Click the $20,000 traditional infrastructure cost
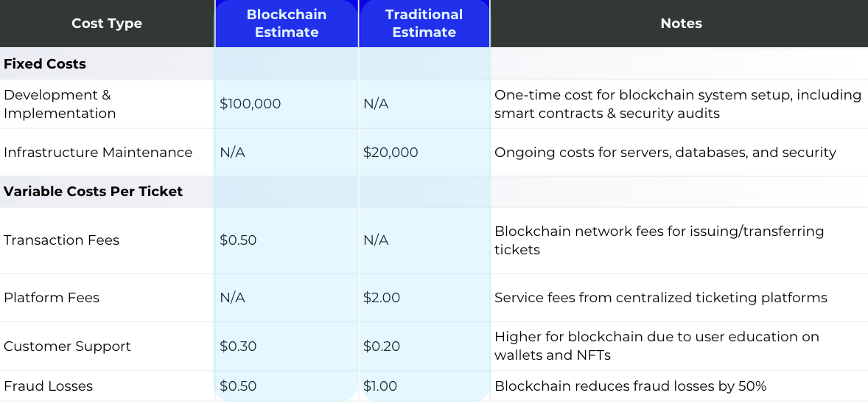Image resolution: width=868 pixels, height=404 pixels. (x=391, y=153)
